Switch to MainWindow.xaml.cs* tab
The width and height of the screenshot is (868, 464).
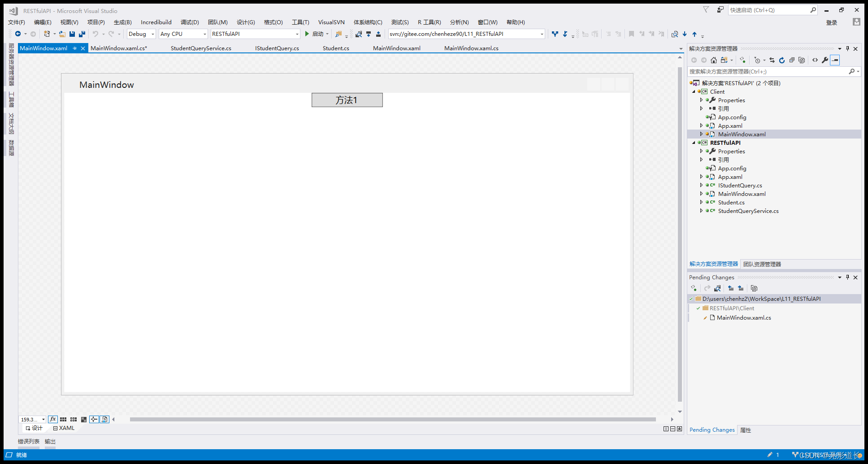pos(119,48)
